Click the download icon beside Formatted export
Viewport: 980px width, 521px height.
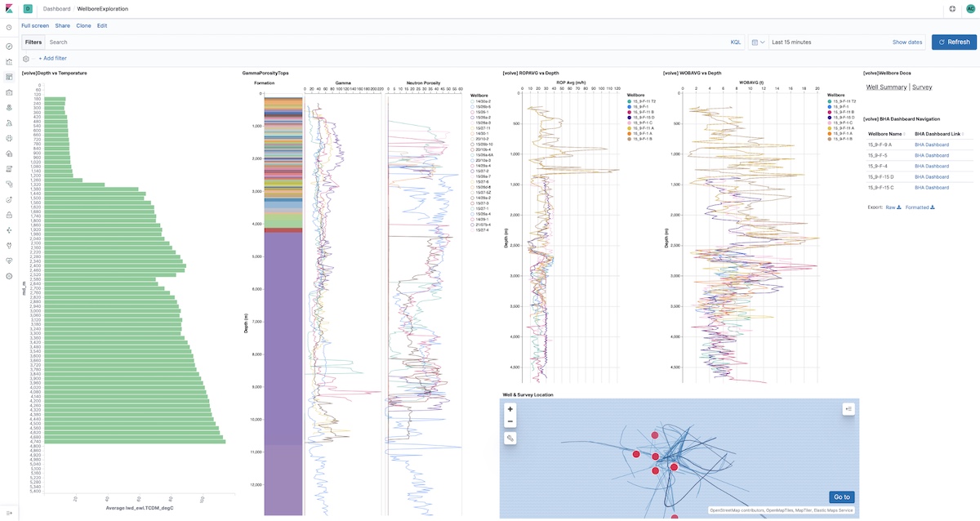point(933,207)
